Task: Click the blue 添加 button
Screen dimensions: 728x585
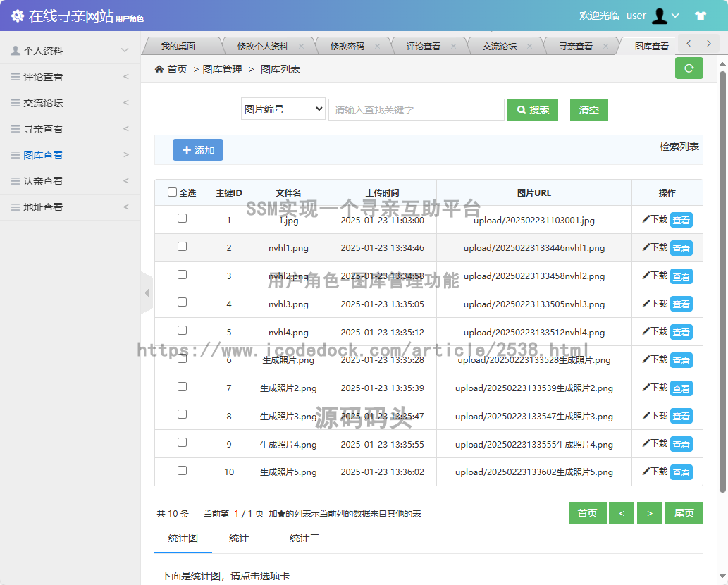Action: click(198, 150)
